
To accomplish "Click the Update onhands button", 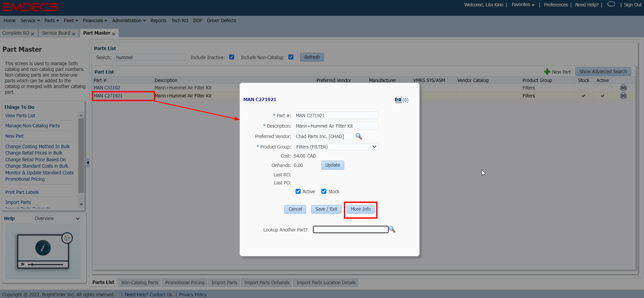I will 332,165.
